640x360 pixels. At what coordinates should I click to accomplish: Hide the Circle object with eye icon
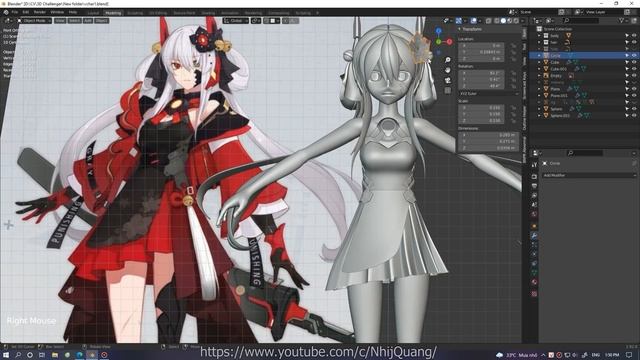click(634, 56)
